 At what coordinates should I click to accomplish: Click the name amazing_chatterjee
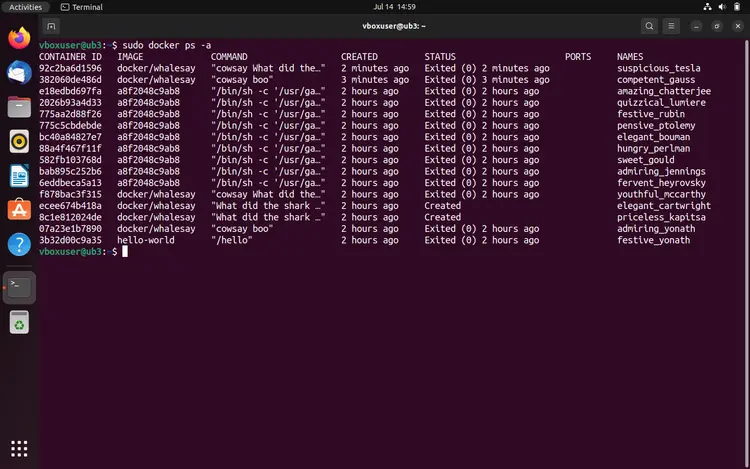[664, 91]
